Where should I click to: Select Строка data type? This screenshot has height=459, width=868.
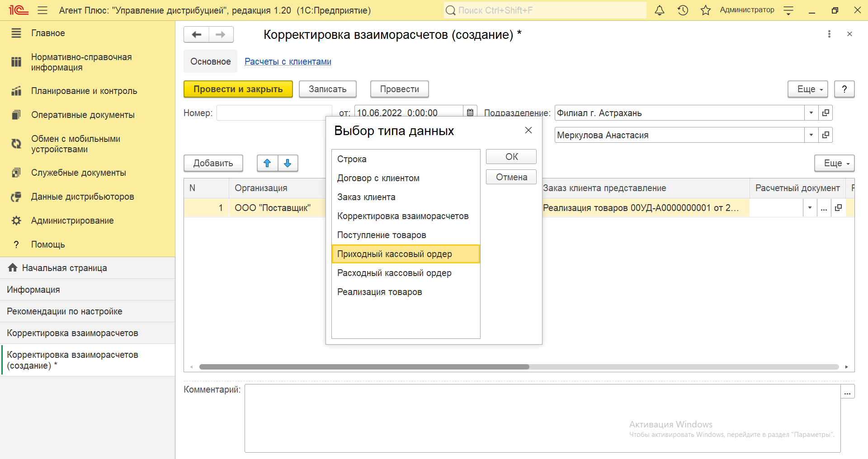coord(406,159)
